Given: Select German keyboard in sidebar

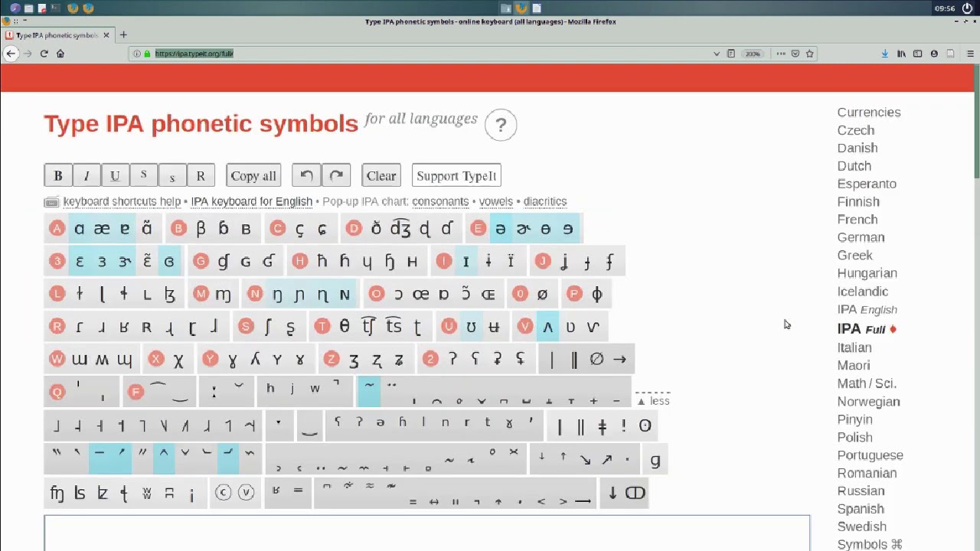Looking at the screenshot, I should 861,237.
